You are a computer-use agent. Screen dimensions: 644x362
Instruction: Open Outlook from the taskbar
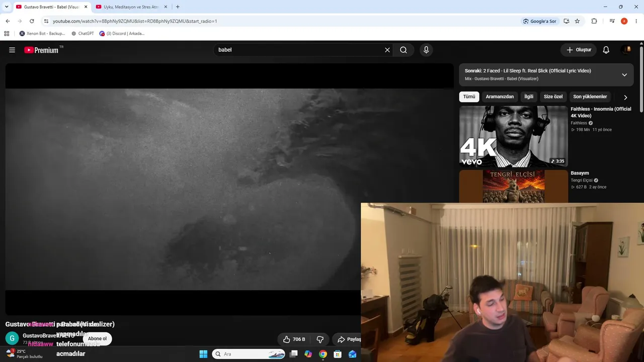tap(352, 354)
